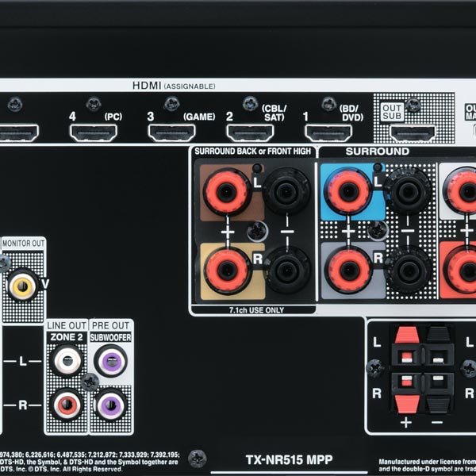Click the screw above HDMI 4 port
Image resolution: width=476 pixels, height=476 pixels.
94,104
